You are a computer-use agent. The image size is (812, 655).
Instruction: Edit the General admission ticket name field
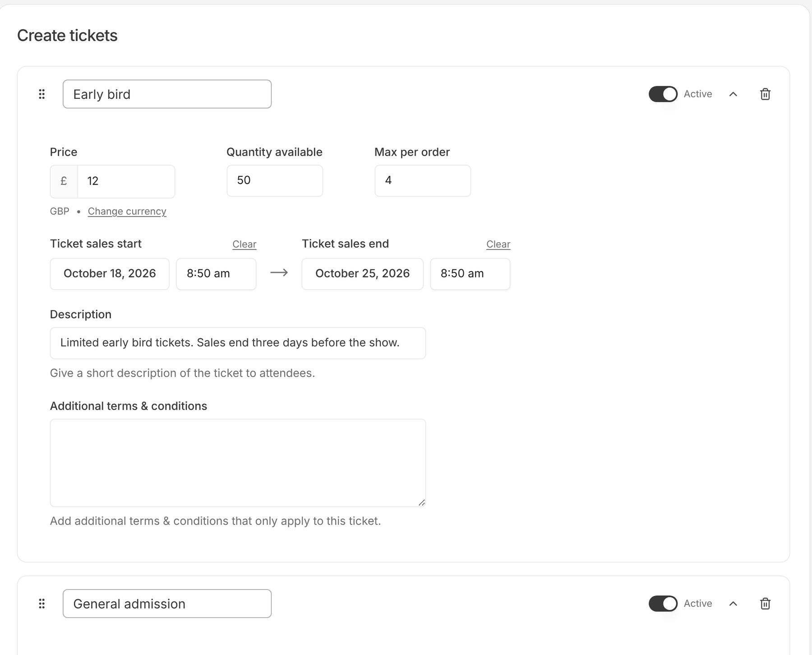click(x=167, y=604)
